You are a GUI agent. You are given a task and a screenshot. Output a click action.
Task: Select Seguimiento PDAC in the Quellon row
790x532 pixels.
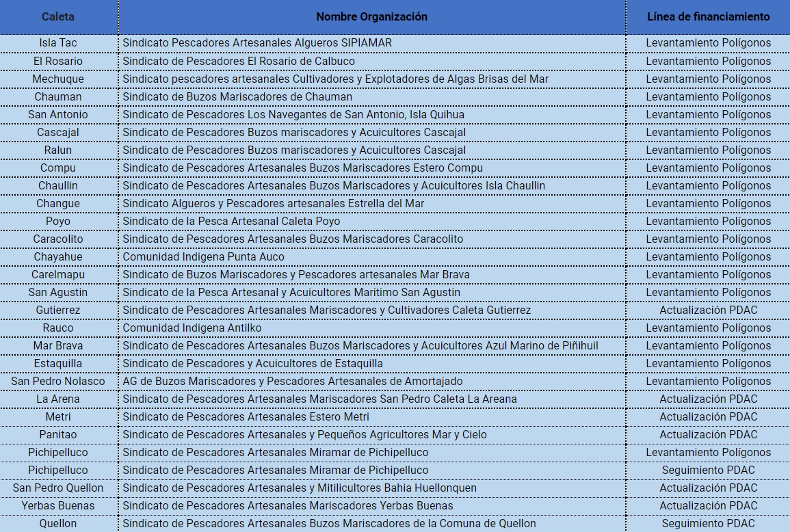[708, 524]
